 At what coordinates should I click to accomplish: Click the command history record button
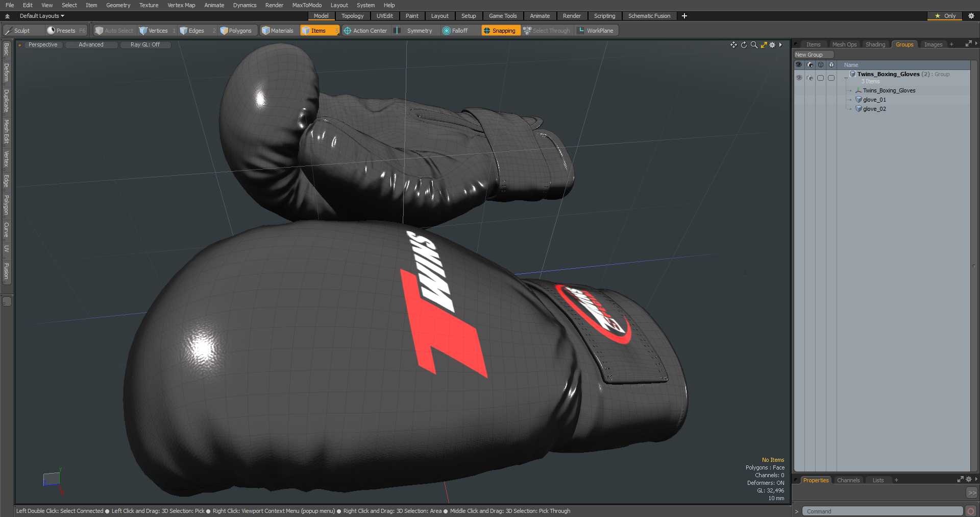[971, 511]
